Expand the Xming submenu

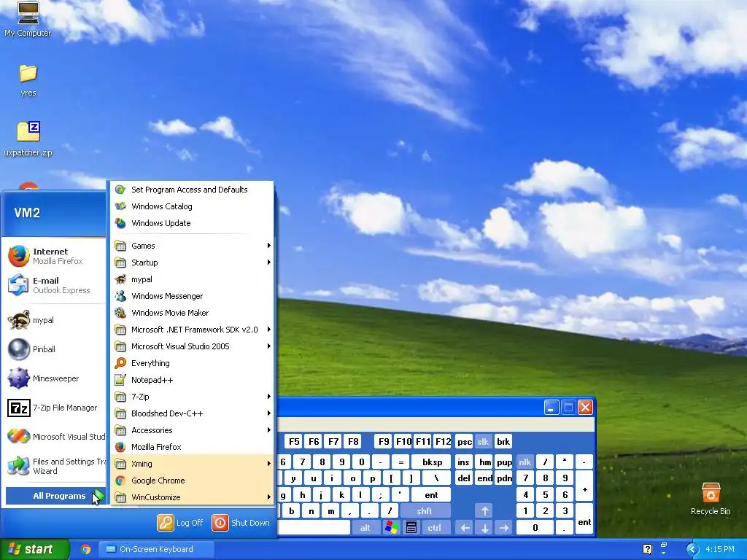coord(193,464)
